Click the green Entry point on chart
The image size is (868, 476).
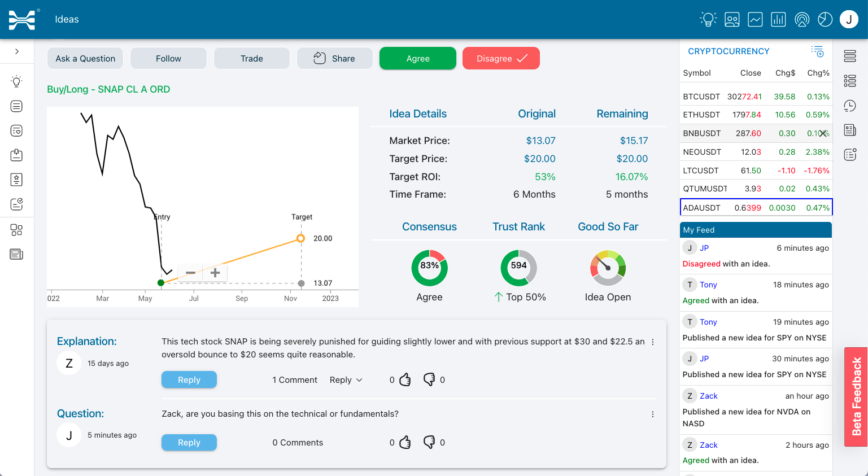pos(161,283)
